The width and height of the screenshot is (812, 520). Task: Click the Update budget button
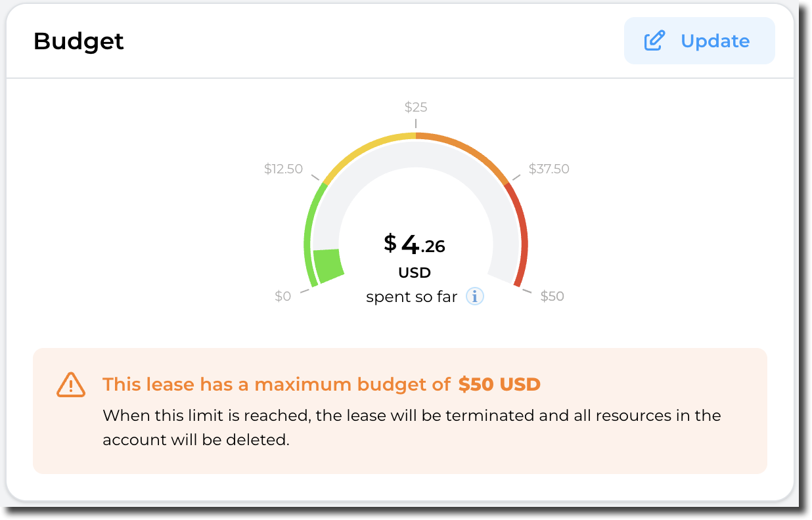coord(699,41)
